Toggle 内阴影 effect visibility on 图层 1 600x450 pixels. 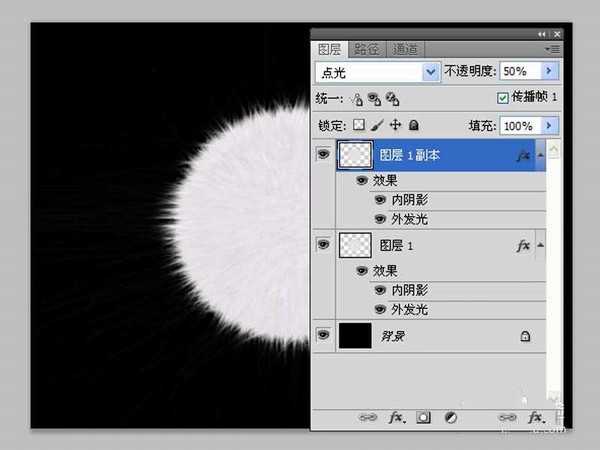[380, 290]
